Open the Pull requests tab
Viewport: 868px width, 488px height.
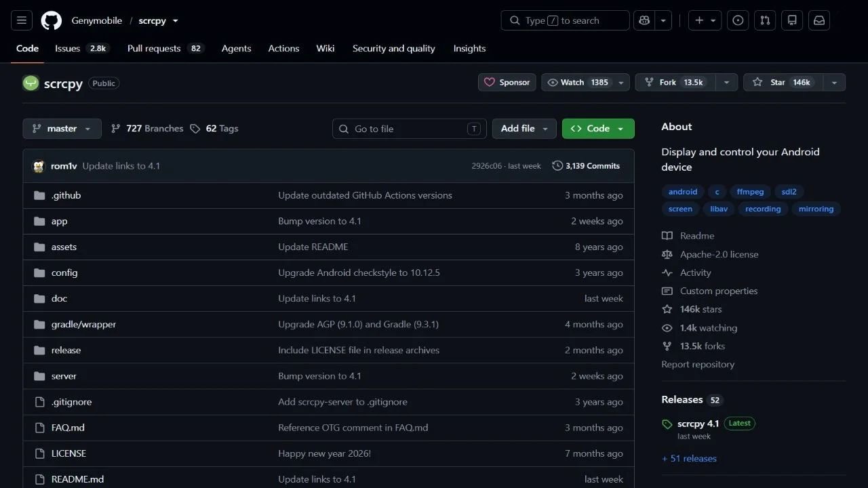coord(165,49)
